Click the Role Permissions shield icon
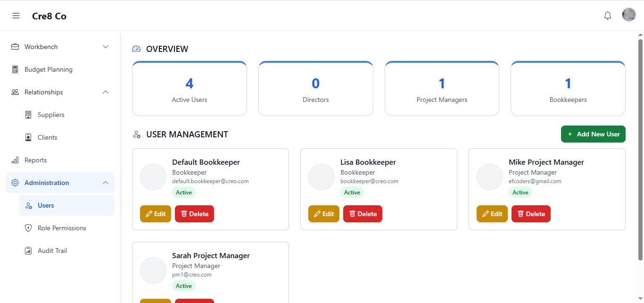The image size is (644, 303). click(x=28, y=228)
